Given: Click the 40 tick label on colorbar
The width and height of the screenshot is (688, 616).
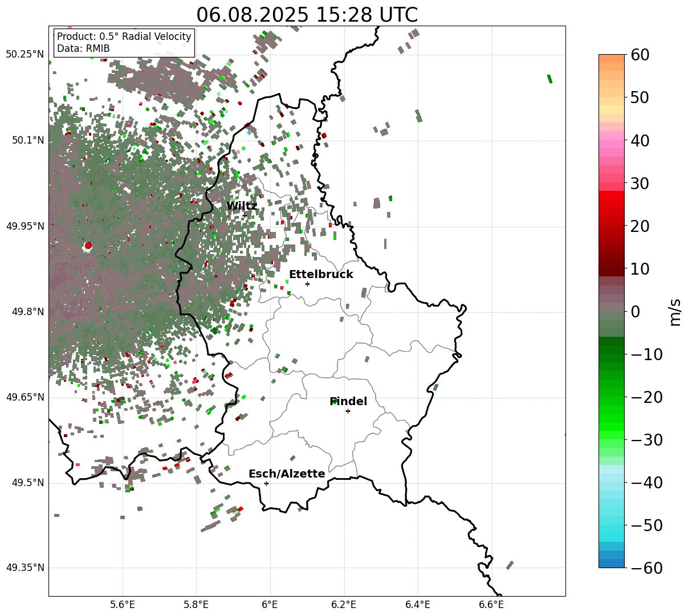Looking at the screenshot, I should 640,140.
